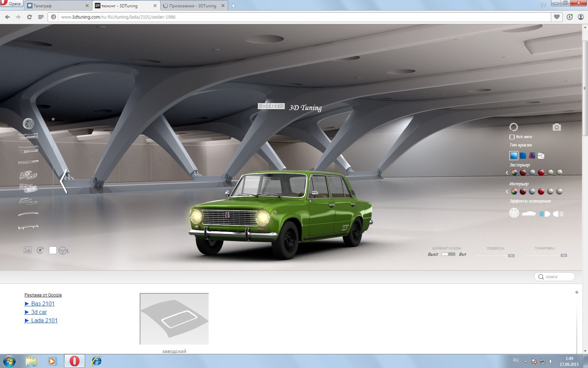Click the steering wheel L icon
Screen dimensions: 588x368
coord(64,251)
